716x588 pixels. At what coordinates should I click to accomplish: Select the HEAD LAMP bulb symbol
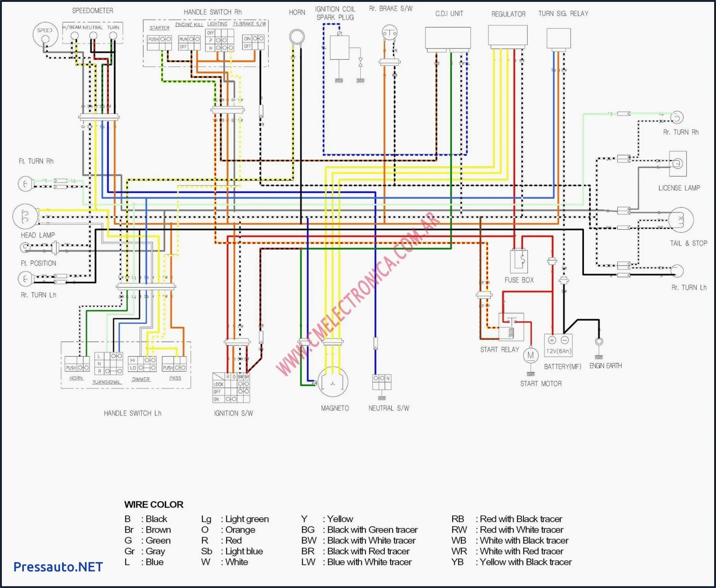(x=26, y=216)
